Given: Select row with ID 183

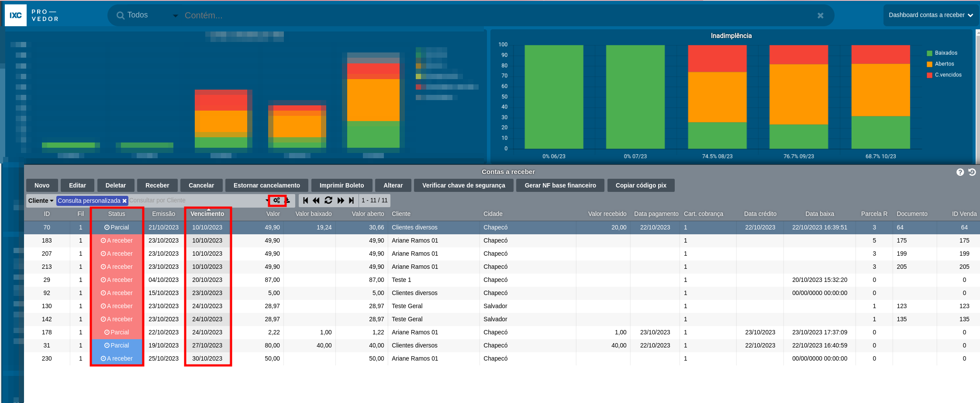Looking at the screenshot, I should 502,240.
